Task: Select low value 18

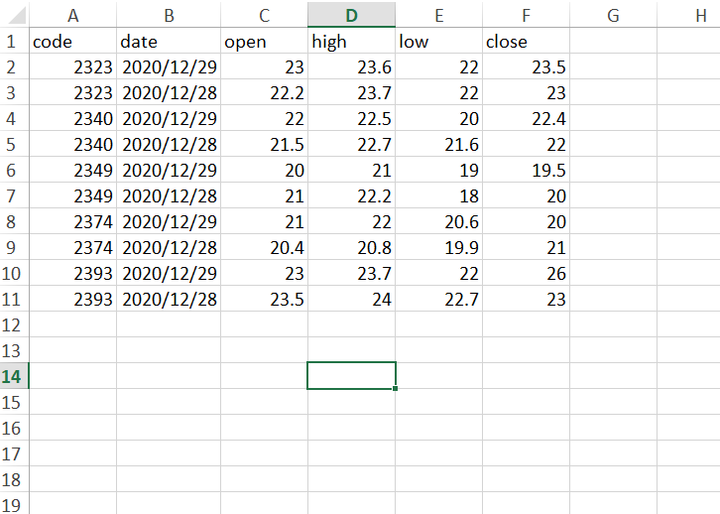Action: (439, 196)
